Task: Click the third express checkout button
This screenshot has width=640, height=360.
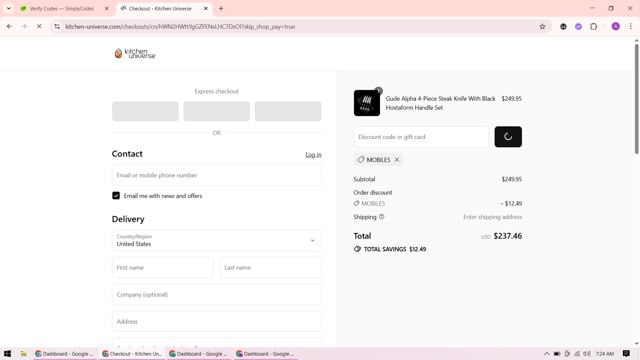Action: click(x=288, y=111)
